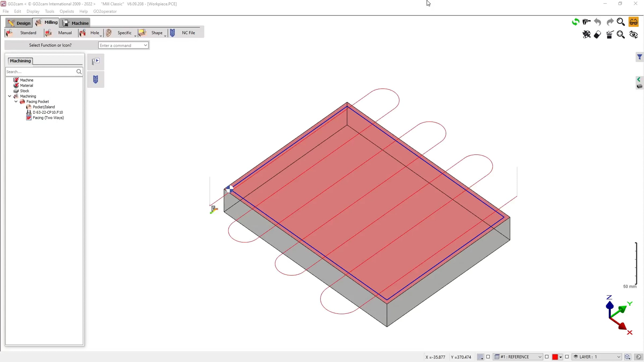Select the Machining panel tab

20,61
